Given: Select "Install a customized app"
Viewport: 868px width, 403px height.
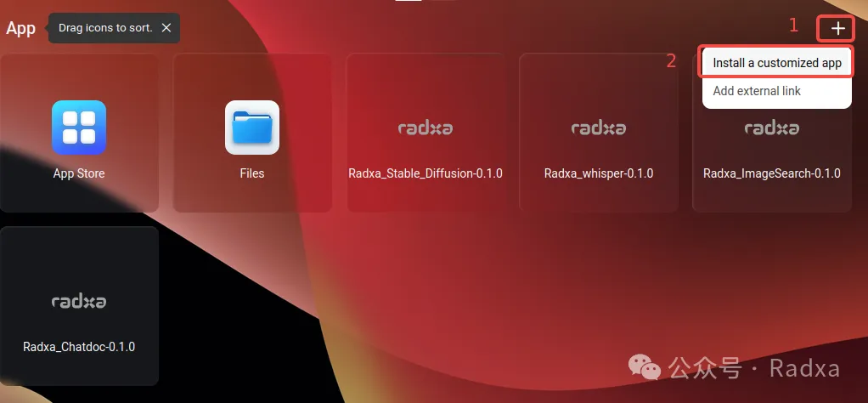Looking at the screenshot, I should click(776, 63).
